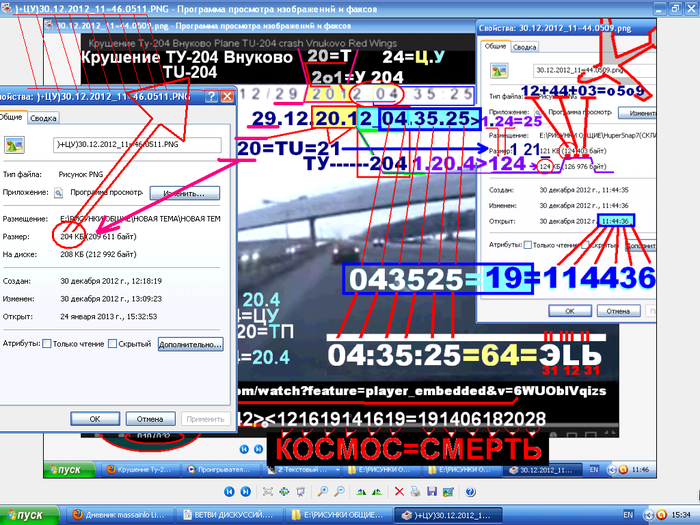Click Отмена in 0511.PNG properties dialog
The height and width of the screenshot is (525, 700).
click(x=150, y=419)
